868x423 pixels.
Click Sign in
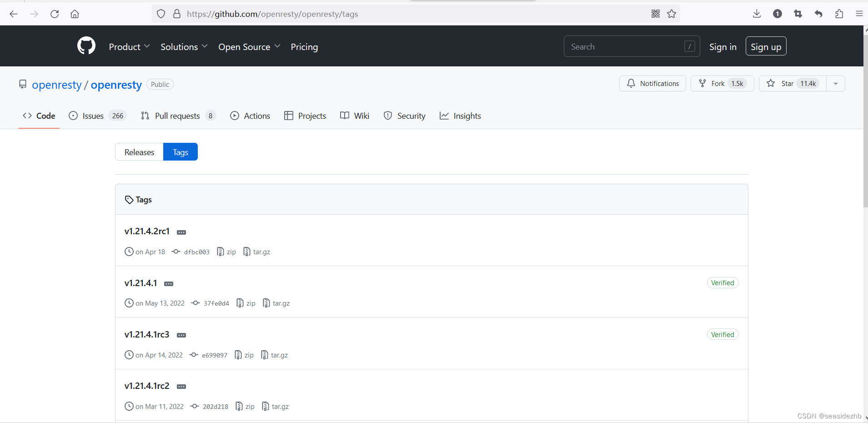point(722,47)
